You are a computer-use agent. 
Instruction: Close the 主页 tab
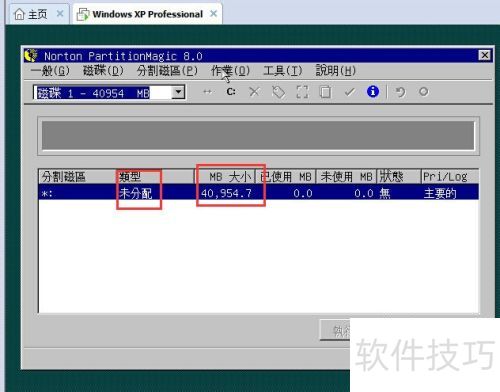pos(60,14)
